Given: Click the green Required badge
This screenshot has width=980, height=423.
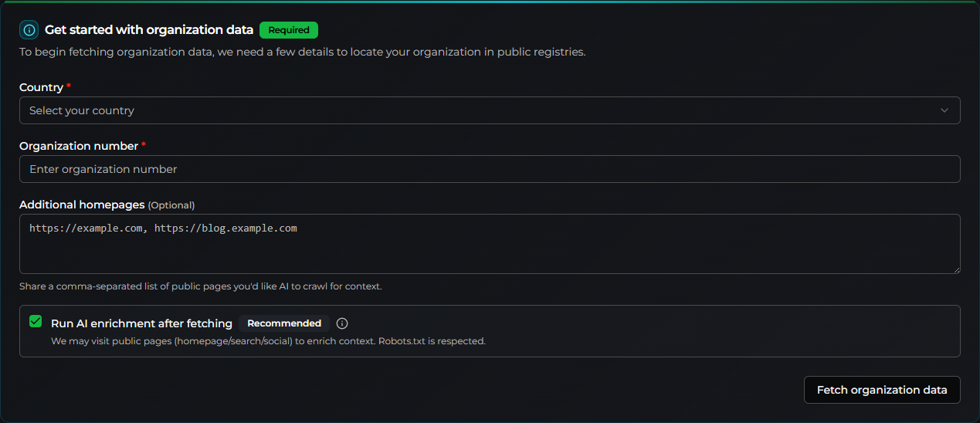Looking at the screenshot, I should coord(289,30).
